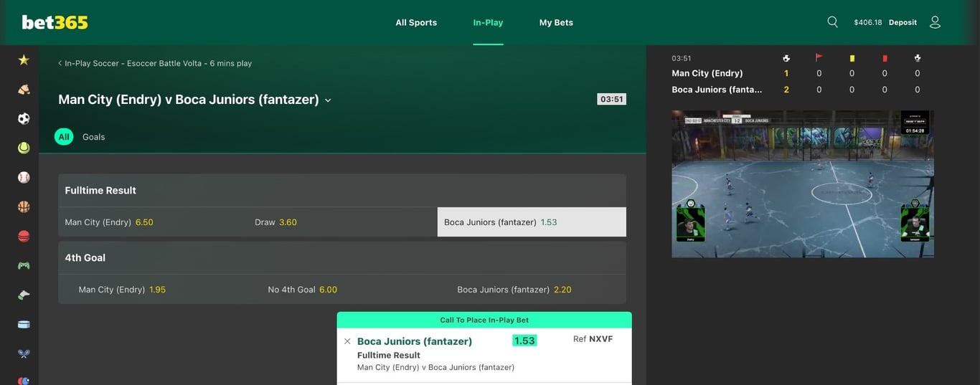980x385 pixels.
Task: Bet on Man City (Endry) 6.50 fulltime
Action: (x=153, y=222)
